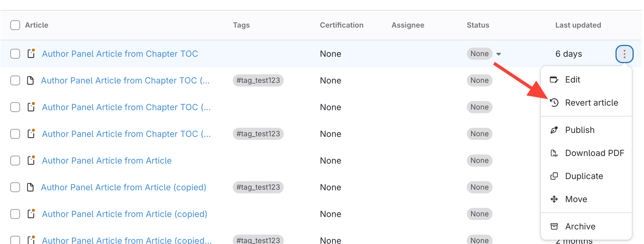Select checkbox for Author Panel Article from Article
Image resolution: width=644 pixels, height=244 pixels.
pyautogui.click(x=15, y=161)
